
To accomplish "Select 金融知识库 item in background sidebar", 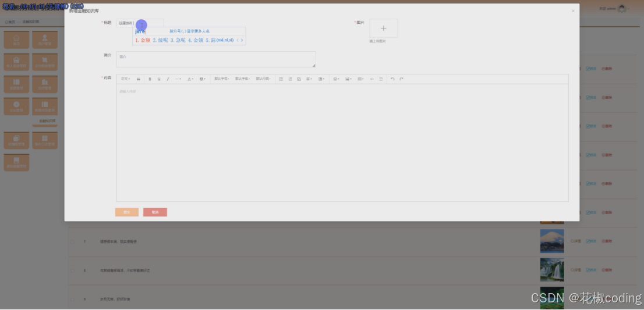I will [47, 121].
